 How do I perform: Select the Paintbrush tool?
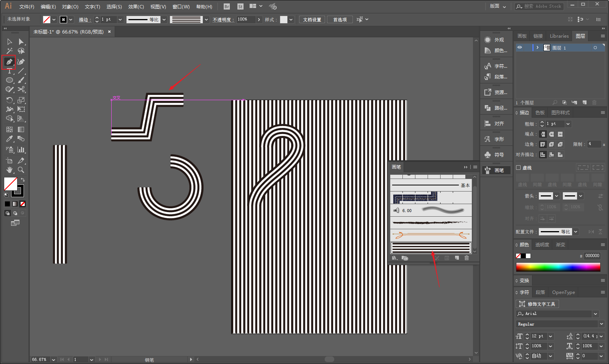(x=21, y=80)
